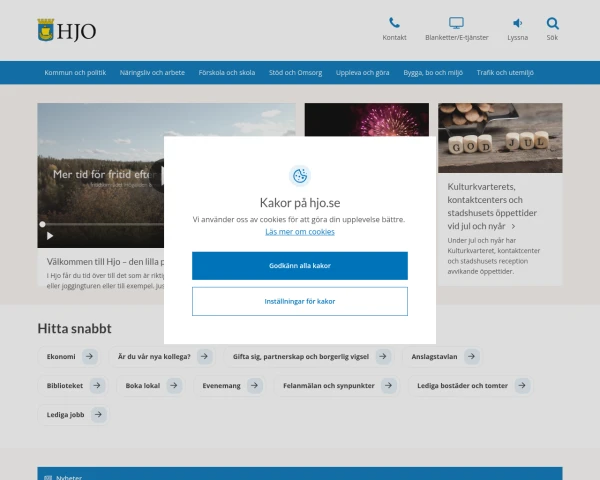Screen dimensions: 600x480
Task: Click the Hitta snabbt heading
Action: pyautogui.click(x=74, y=328)
